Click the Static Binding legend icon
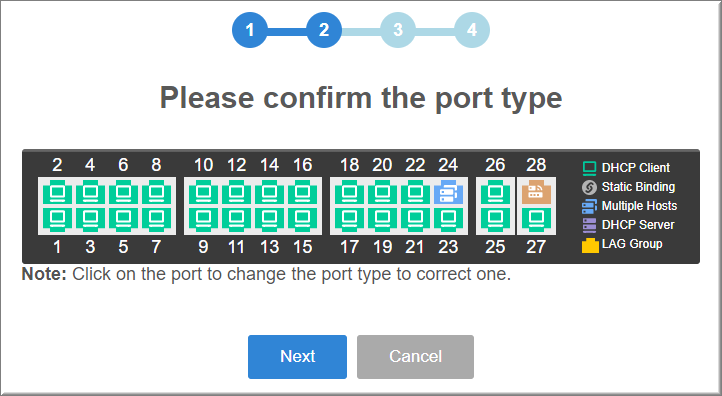 (589, 187)
